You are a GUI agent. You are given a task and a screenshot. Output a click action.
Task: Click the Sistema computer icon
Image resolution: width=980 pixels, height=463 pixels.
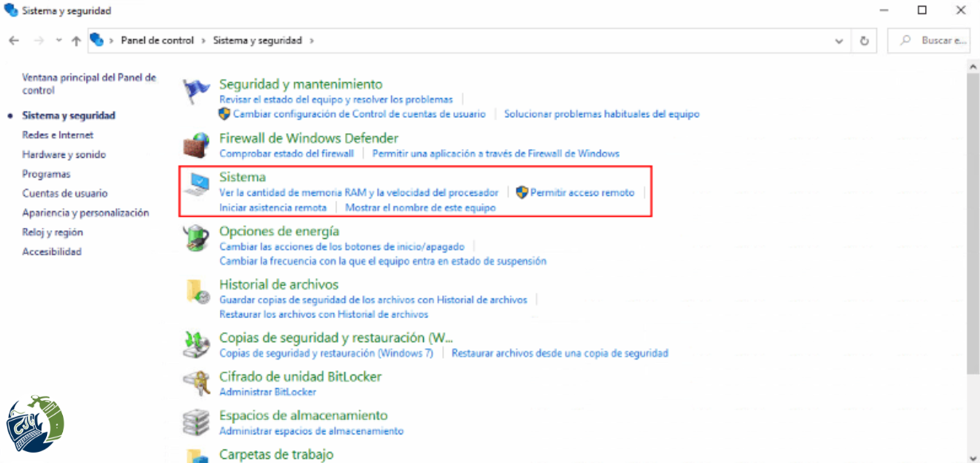pos(196,185)
